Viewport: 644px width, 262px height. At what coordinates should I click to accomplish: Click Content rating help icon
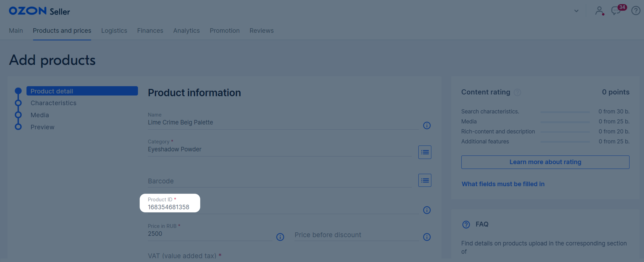point(517,92)
